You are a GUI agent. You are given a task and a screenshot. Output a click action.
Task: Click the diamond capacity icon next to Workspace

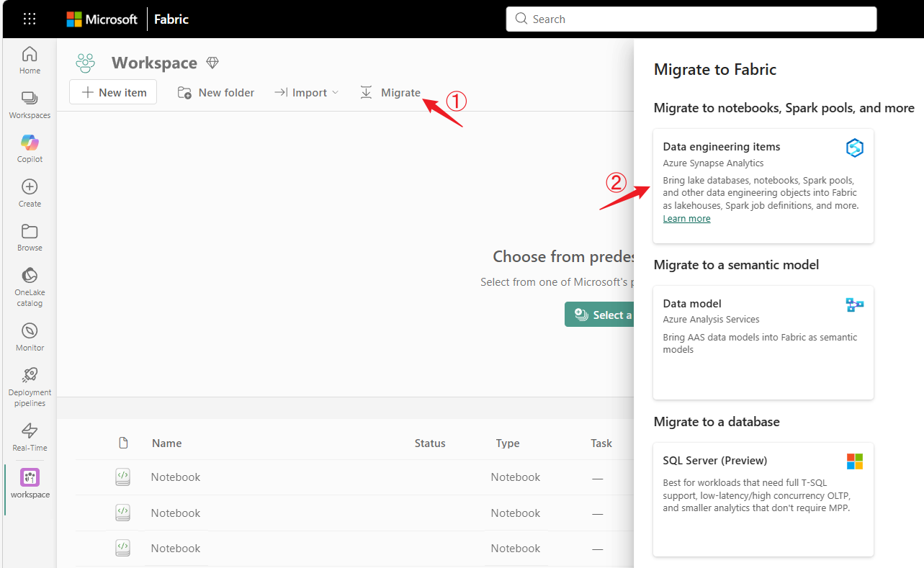[x=212, y=63]
